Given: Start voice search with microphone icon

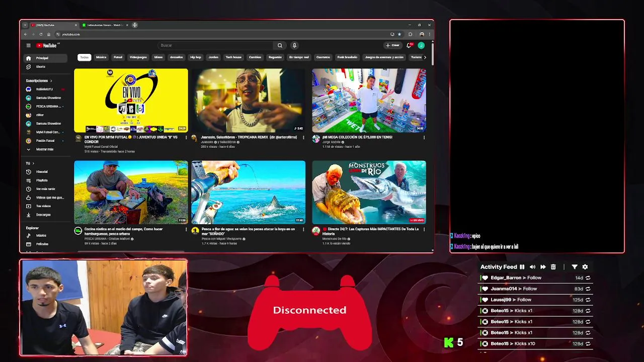Looking at the screenshot, I should pyautogui.click(x=294, y=45).
